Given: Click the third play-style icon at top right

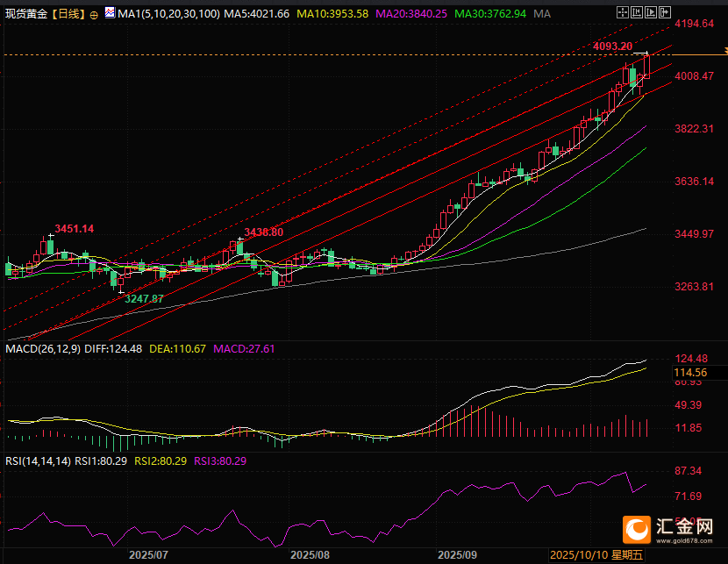Looking at the screenshot, I should [651, 12].
